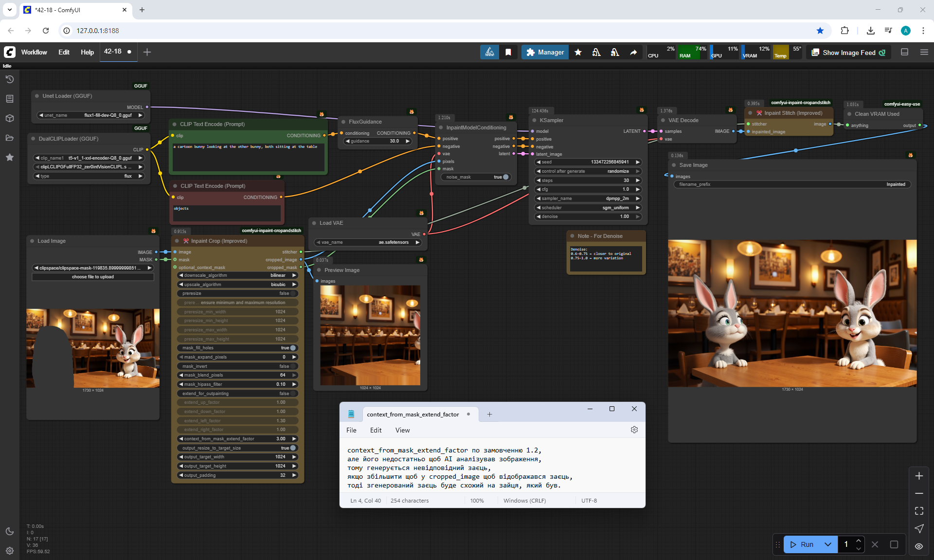Open the Workflow menu

tap(34, 52)
